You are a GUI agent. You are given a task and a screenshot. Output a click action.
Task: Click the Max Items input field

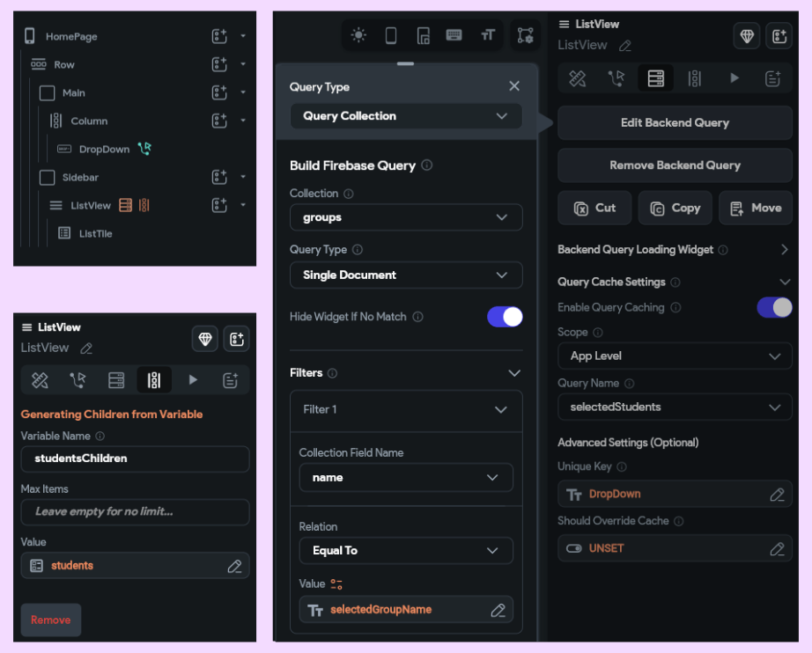coord(135,511)
